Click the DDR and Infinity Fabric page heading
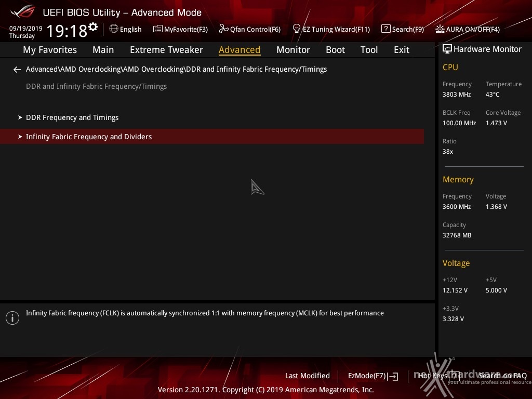Image resolution: width=532 pixels, height=399 pixels. [96, 87]
